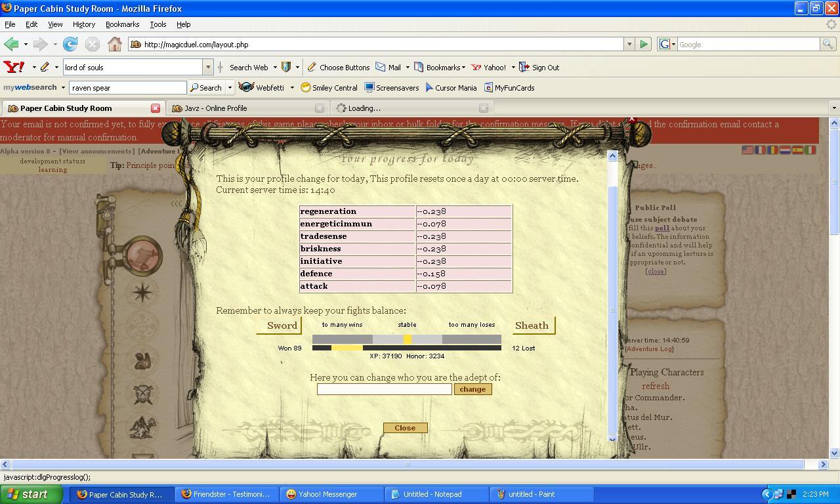Click the mywebsearch Search button
Viewport: 840px width, 504px height.
click(x=206, y=87)
